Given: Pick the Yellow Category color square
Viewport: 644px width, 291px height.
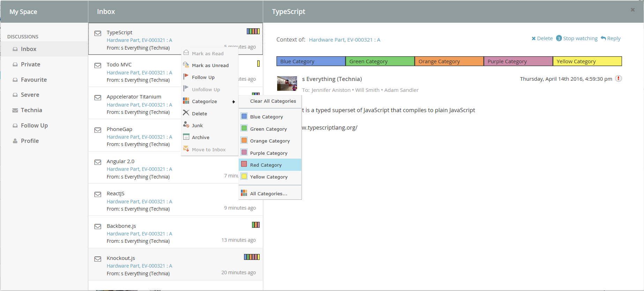Looking at the screenshot, I should pos(244,176).
